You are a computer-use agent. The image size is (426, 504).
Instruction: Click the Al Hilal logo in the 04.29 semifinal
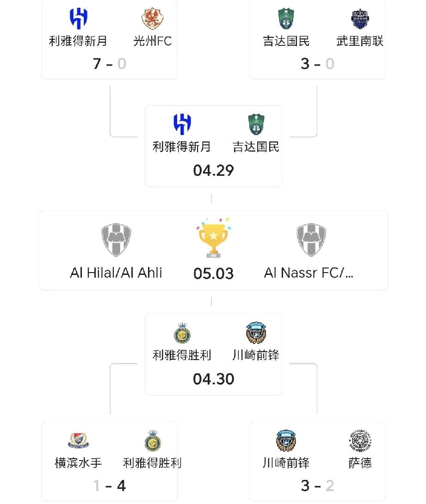(x=182, y=124)
